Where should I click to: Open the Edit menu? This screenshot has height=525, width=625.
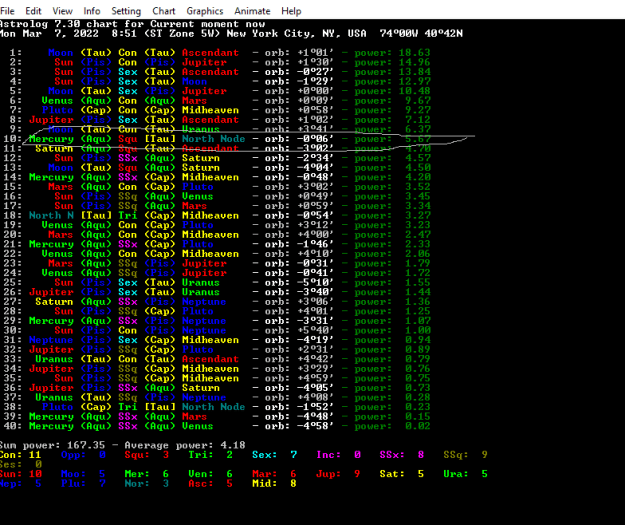pos(33,11)
